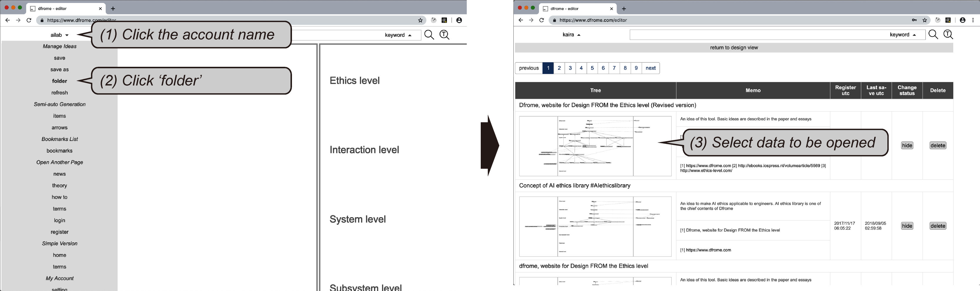Go to page 2 in pagination
Screen dimensions: 980x291
click(x=559, y=68)
